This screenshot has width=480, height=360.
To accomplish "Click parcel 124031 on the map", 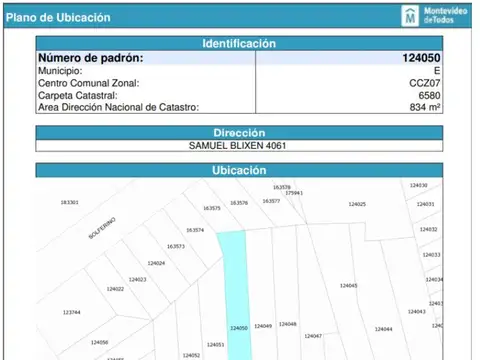I will (425, 204).
